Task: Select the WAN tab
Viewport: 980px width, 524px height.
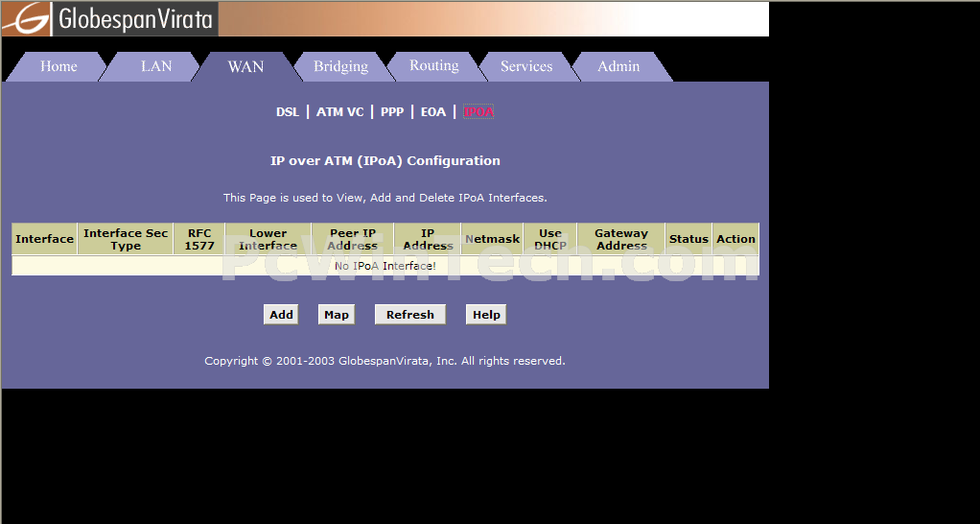Action: click(x=245, y=66)
